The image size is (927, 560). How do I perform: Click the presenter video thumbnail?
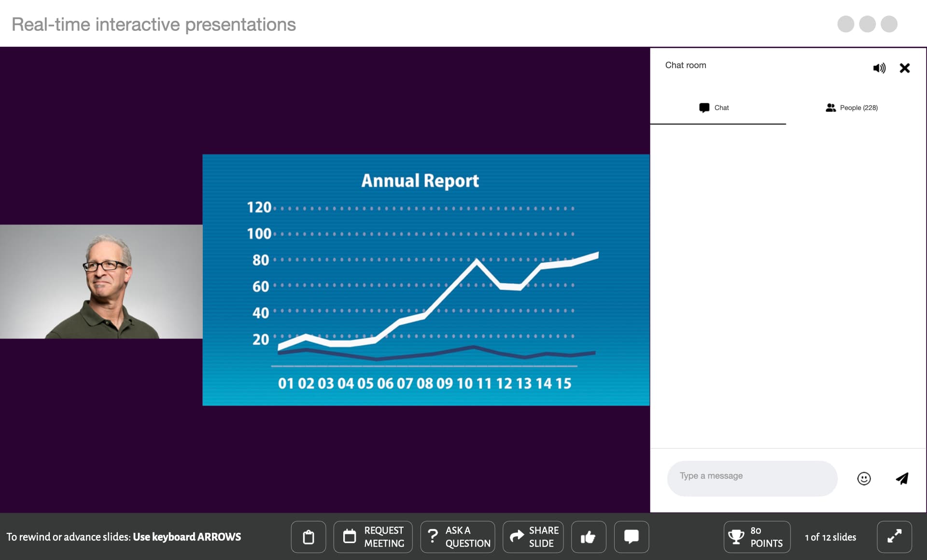tap(101, 281)
